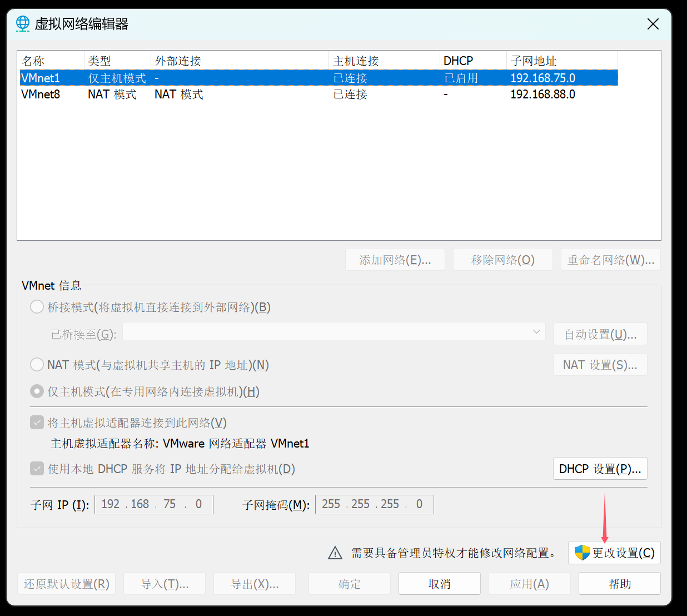687x616 pixels.
Task: Click the Virtual Network Editor globe icon
Action: click(23, 23)
